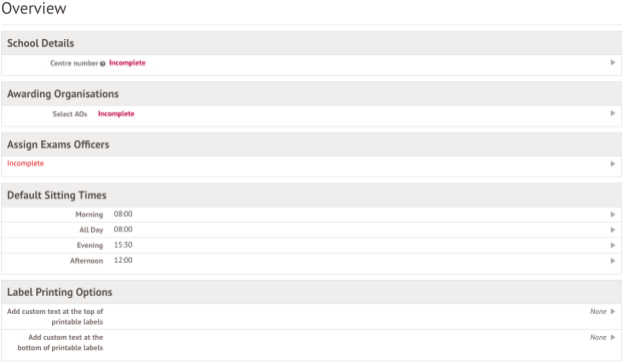The image size is (624, 364).
Task: Click arrow on Afternoon sitting time row
Action: (x=613, y=261)
